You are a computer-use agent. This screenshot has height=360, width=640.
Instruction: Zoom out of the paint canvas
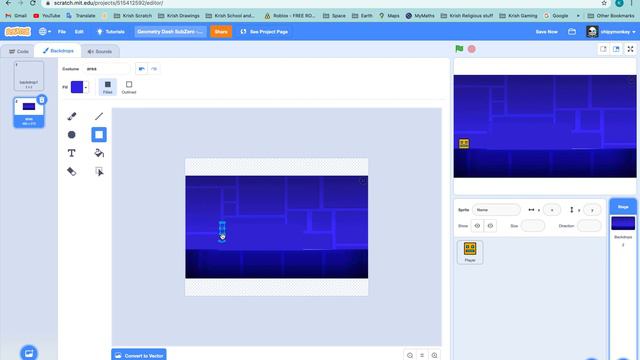click(x=410, y=356)
